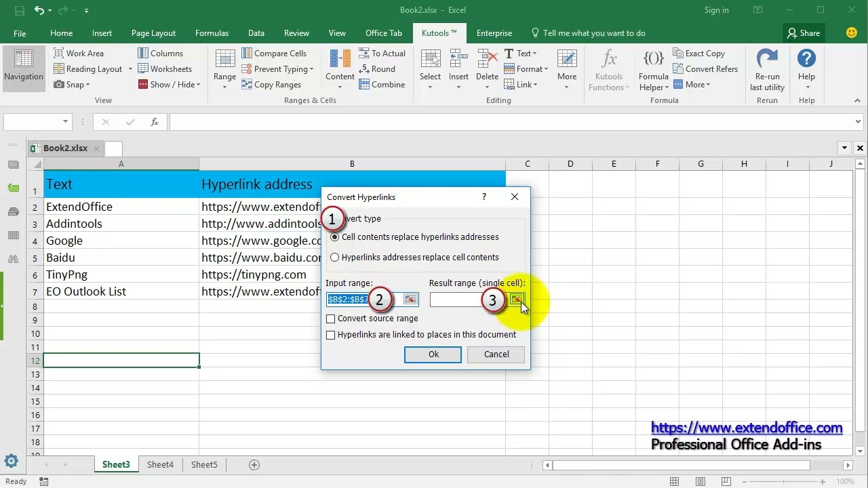Open the Columns tool

(x=160, y=53)
